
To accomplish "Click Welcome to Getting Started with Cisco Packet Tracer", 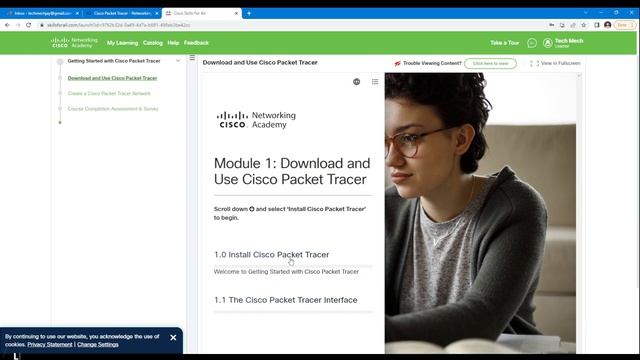I will (286, 271).
